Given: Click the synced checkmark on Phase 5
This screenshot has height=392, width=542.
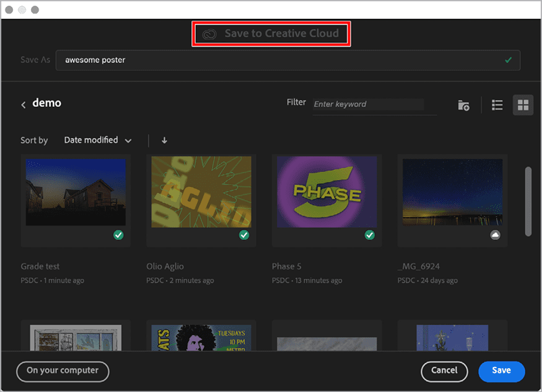Looking at the screenshot, I should (x=369, y=235).
